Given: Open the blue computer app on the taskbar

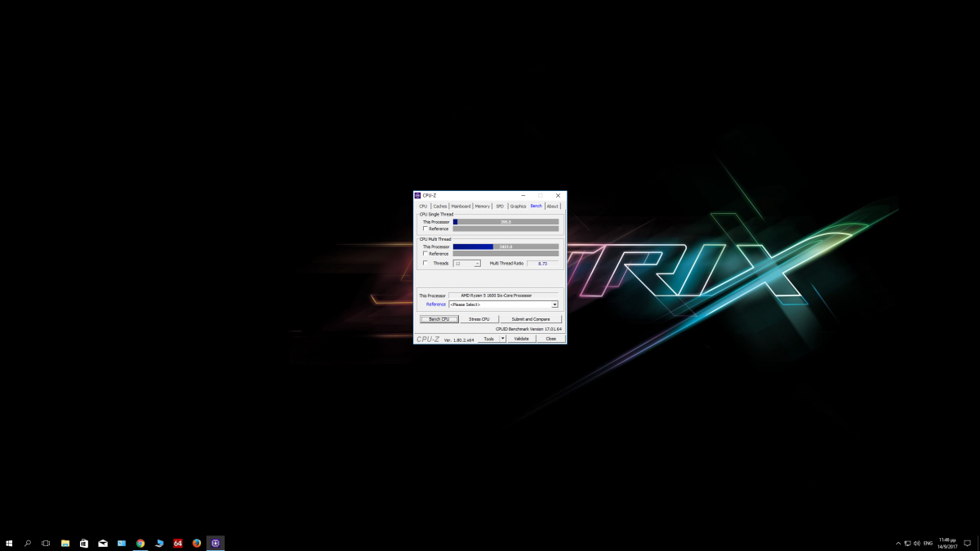Looking at the screenshot, I should 159,543.
